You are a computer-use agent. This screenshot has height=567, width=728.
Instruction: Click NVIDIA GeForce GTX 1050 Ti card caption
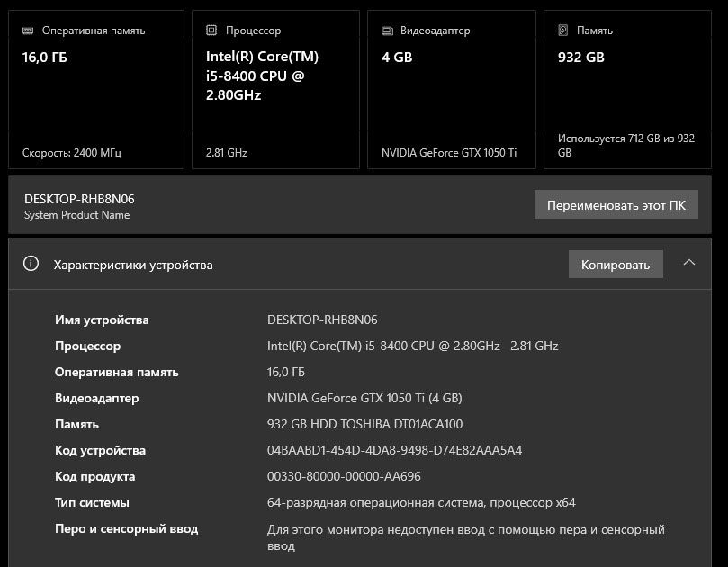(x=449, y=153)
